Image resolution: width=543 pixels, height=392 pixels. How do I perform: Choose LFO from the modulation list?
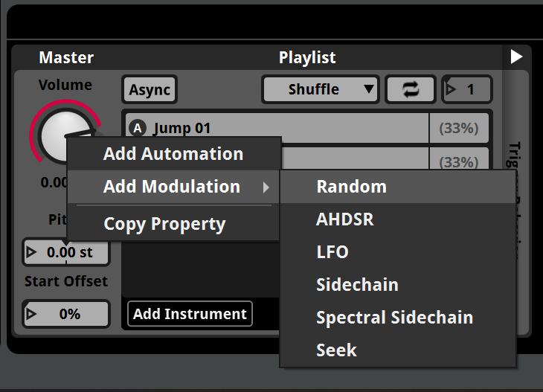[x=332, y=252]
